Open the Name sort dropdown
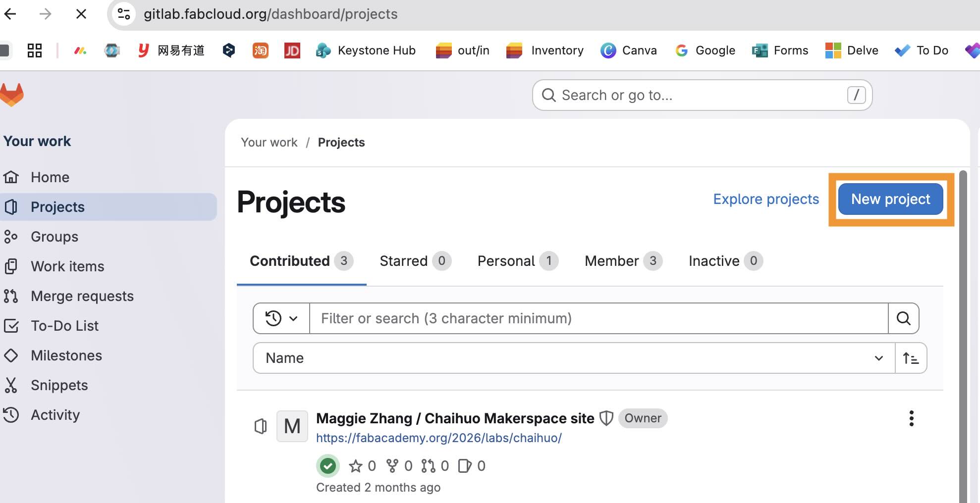980x503 pixels. (574, 358)
